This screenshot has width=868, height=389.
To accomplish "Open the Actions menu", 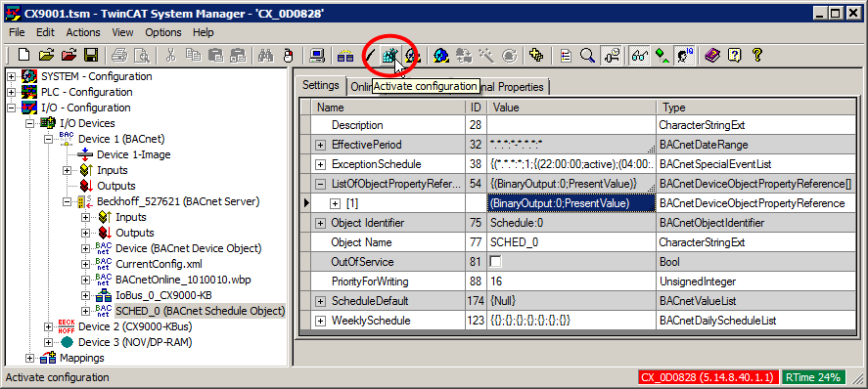I will pyautogui.click(x=83, y=32).
